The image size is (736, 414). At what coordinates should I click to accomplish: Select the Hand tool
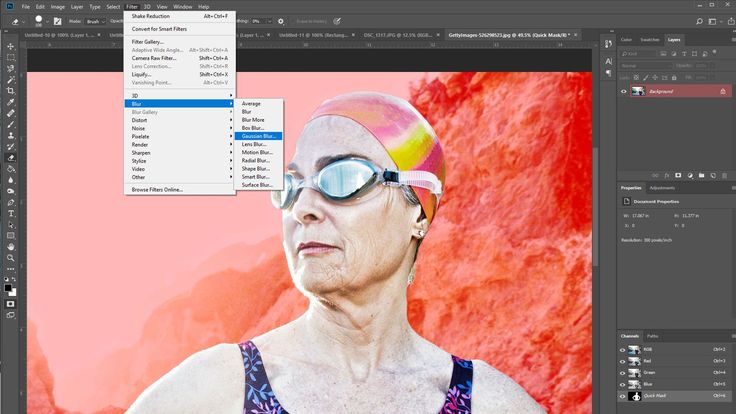point(10,247)
